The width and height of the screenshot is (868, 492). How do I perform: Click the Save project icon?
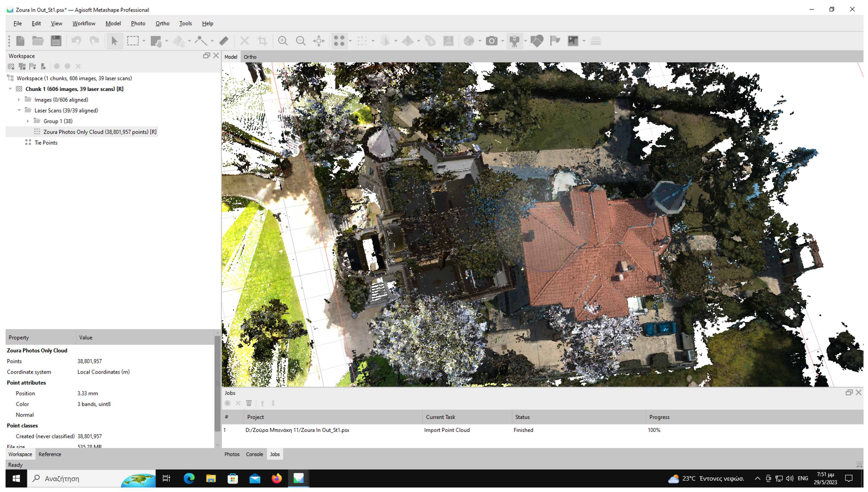(x=56, y=41)
